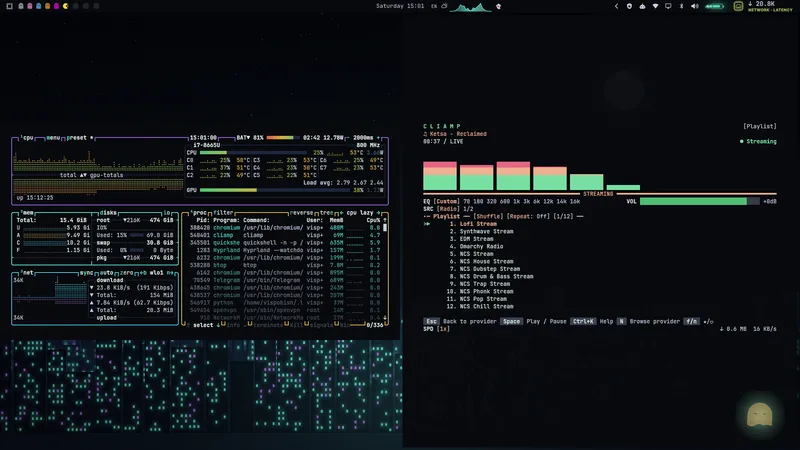Click EQ [Custom] preset in cliamp

coord(446,202)
